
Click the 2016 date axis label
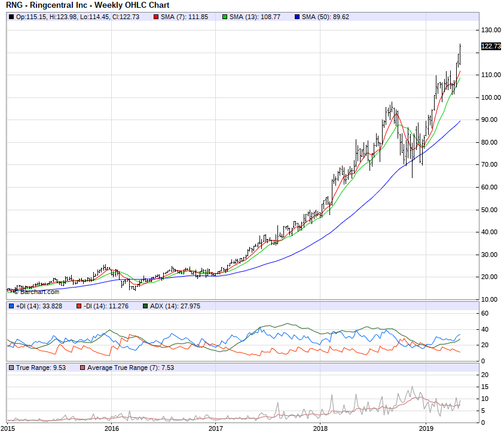[x=112, y=428]
